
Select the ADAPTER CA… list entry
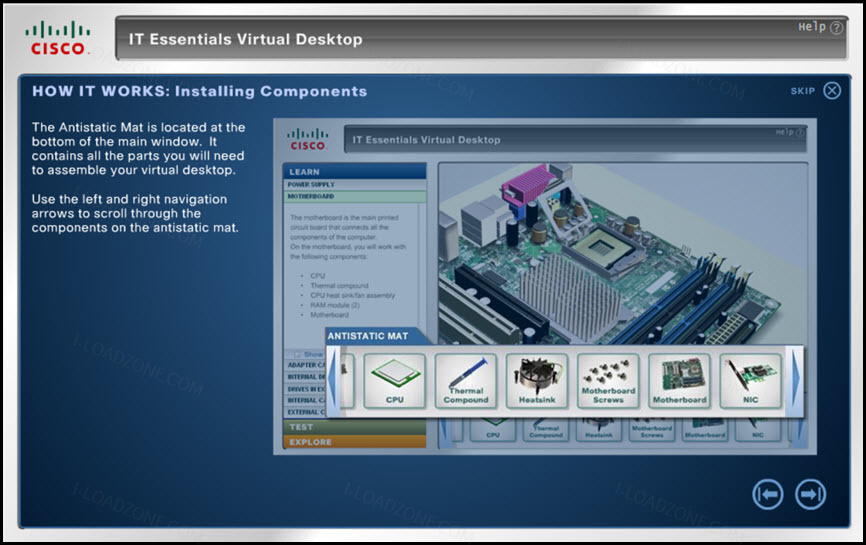coord(305,365)
